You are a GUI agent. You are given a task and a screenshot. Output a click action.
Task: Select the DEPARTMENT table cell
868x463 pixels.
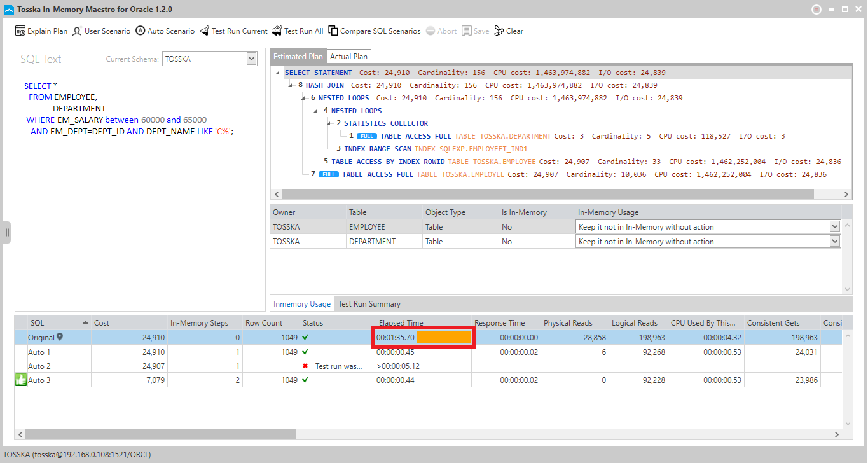point(384,242)
